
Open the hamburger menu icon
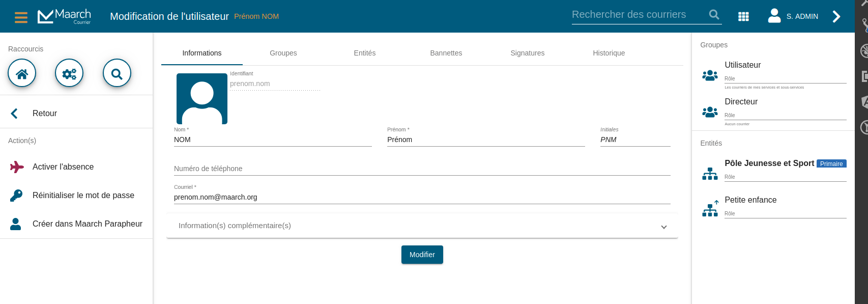click(x=21, y=17)
